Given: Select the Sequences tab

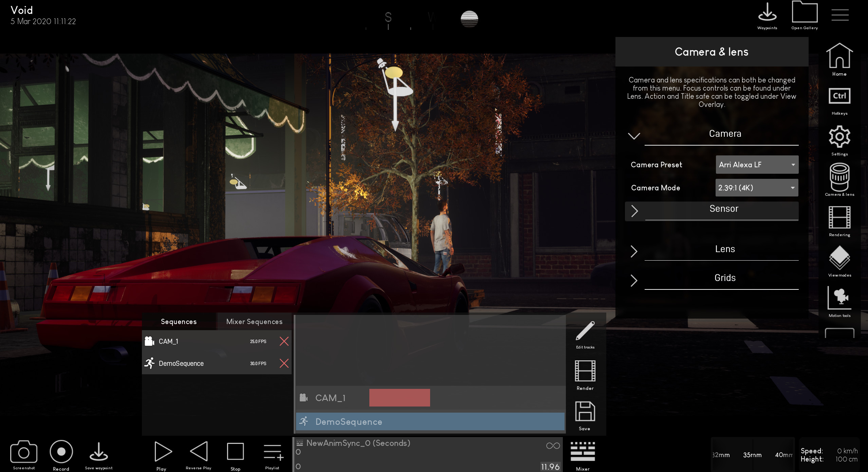Looking at the screenshot, I should (x=179, y=321).
